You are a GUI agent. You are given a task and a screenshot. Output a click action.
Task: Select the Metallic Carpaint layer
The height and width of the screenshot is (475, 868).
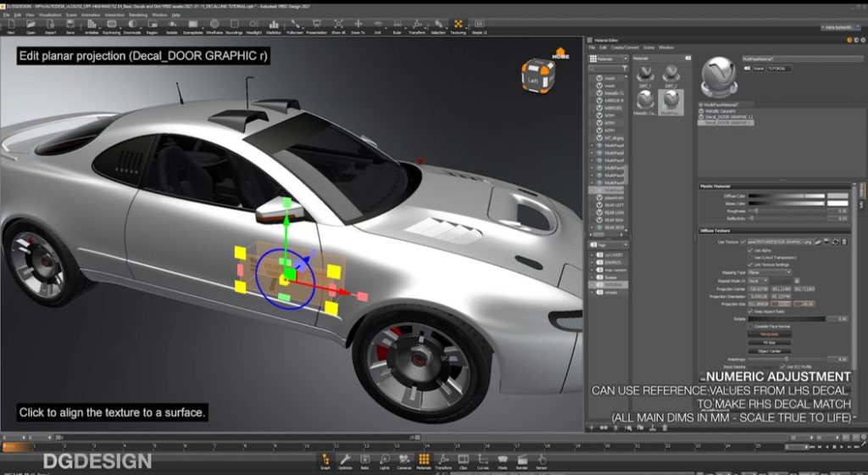click(x=721, y=111)
